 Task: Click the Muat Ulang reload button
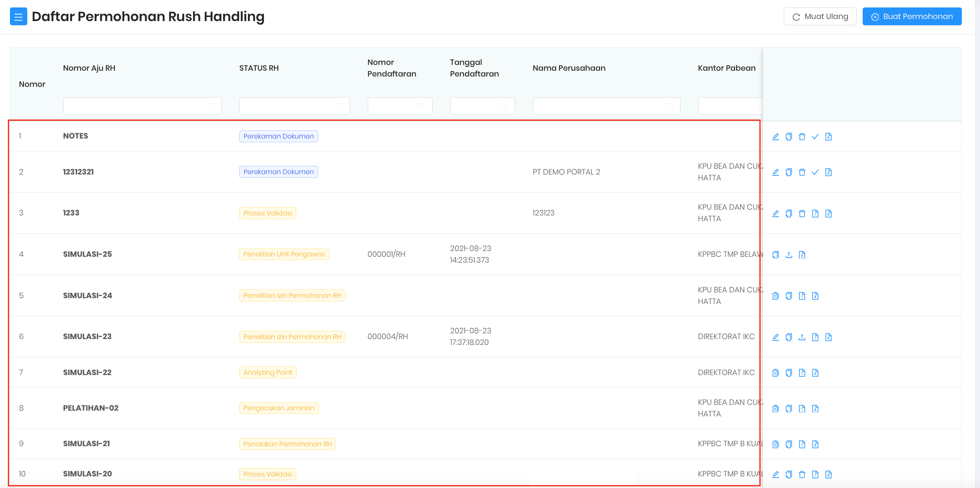click(x=820, y=17)
